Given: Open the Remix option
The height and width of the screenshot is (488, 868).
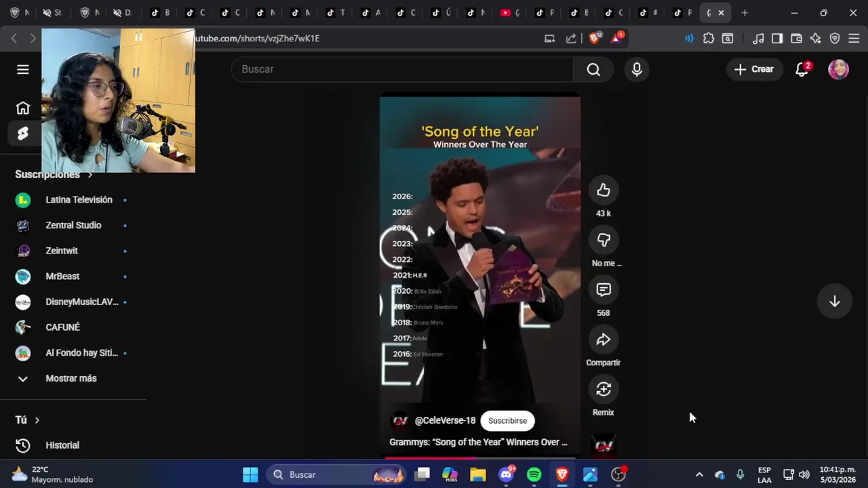Looking at the screenshot, I should tap(604, 389).
